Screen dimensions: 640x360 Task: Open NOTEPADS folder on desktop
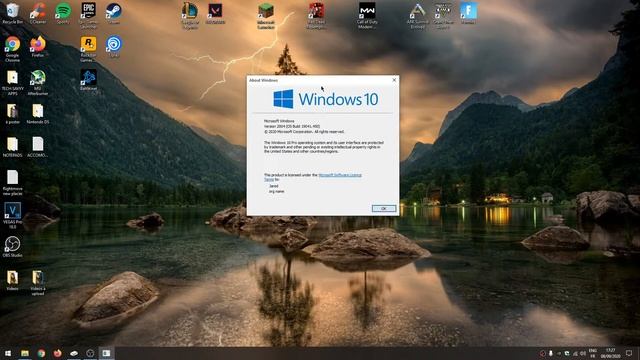coord(12,147)
